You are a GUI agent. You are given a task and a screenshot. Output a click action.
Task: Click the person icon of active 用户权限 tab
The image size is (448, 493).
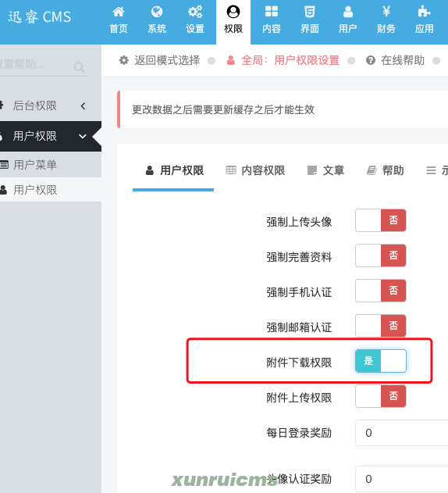[150, 170]
